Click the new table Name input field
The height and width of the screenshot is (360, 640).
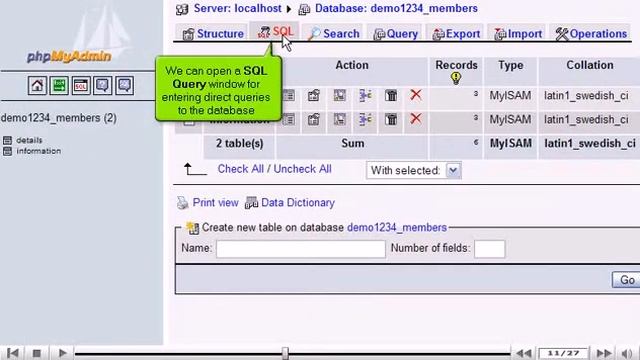point(300,249)
